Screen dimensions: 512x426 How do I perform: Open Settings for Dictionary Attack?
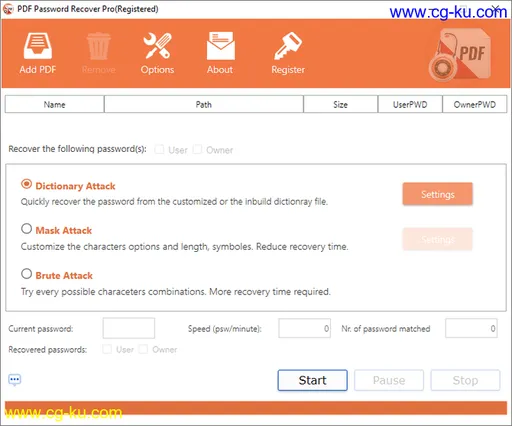(x=437, y=194)
